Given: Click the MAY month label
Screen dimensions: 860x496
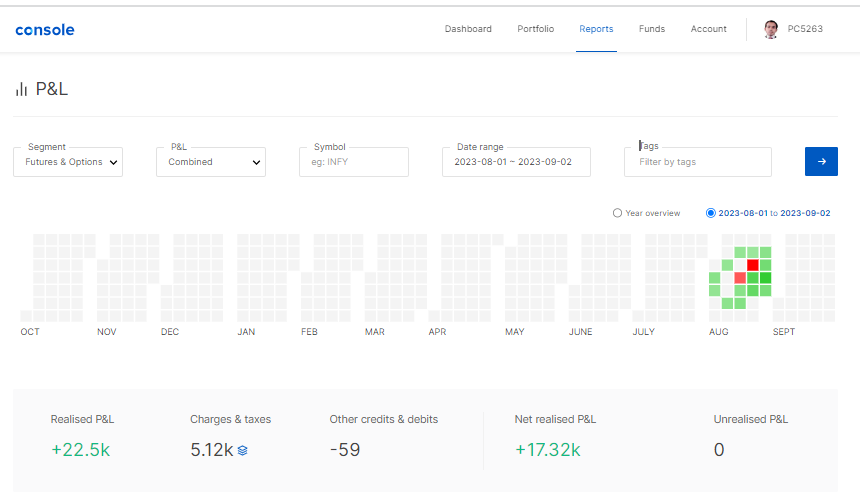Looking at the screenshot, I should (514, 331).
